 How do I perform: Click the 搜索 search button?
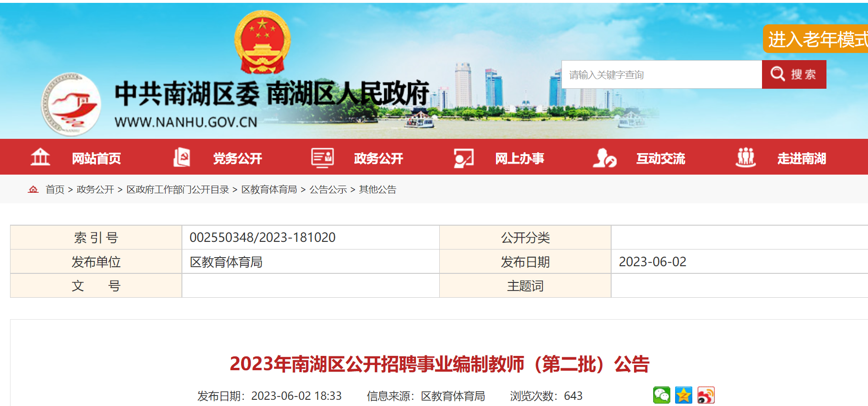point(794,74)
